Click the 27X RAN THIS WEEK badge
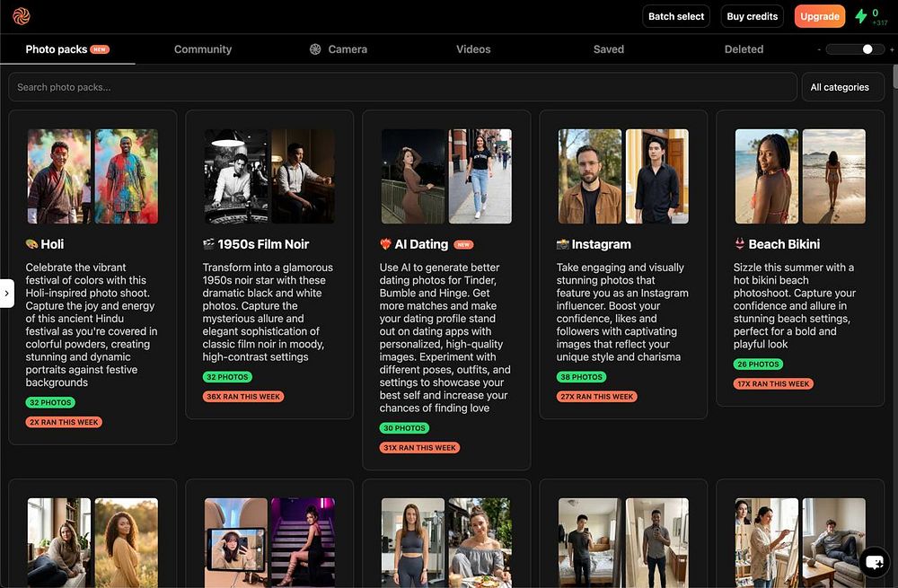 tap(597, 396)
